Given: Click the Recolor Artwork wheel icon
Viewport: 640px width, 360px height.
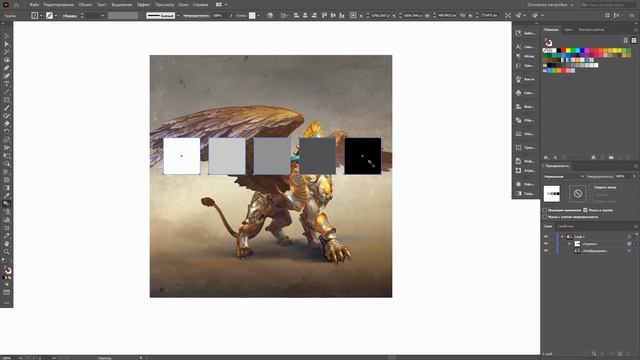Looking at the screenshot, I should click(x=270, y=16).
